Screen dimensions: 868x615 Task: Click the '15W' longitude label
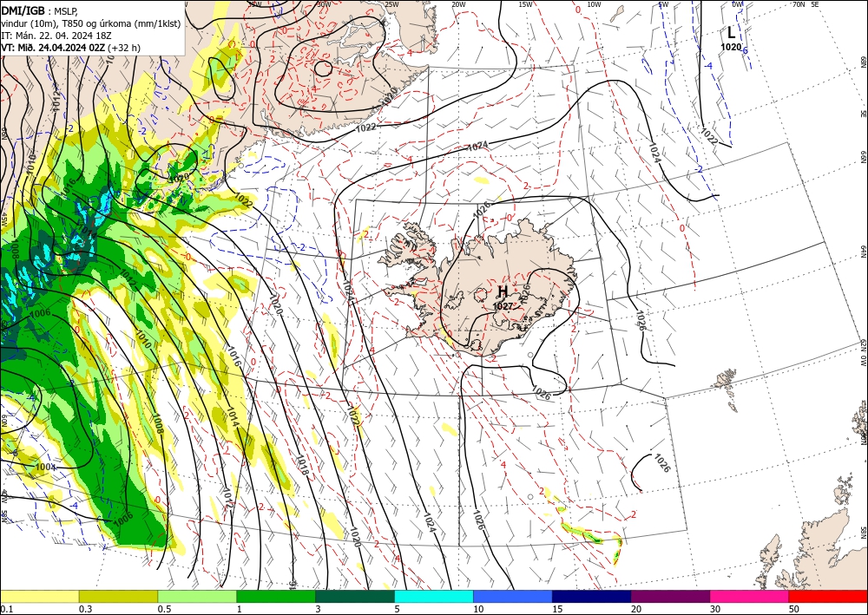coord(525,4)
